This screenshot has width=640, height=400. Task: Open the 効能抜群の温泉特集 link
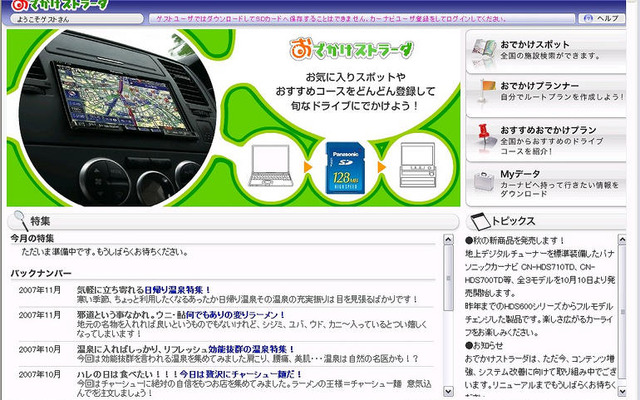point(251,349)
